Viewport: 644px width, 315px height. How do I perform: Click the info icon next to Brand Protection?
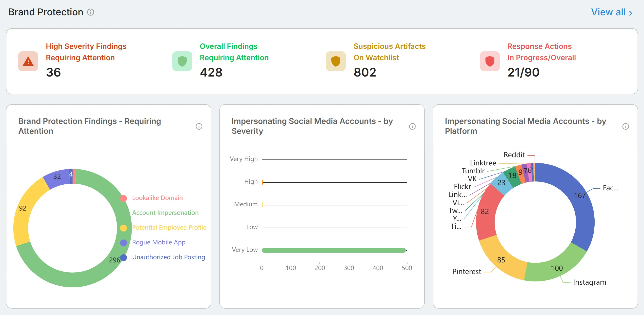click(x=90, y=12)
